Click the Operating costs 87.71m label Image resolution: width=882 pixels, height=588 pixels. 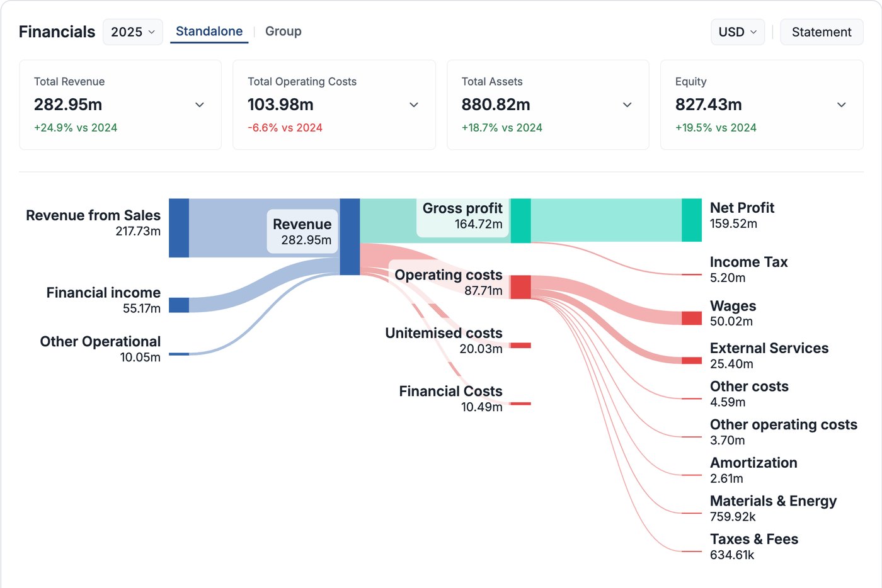448,282
